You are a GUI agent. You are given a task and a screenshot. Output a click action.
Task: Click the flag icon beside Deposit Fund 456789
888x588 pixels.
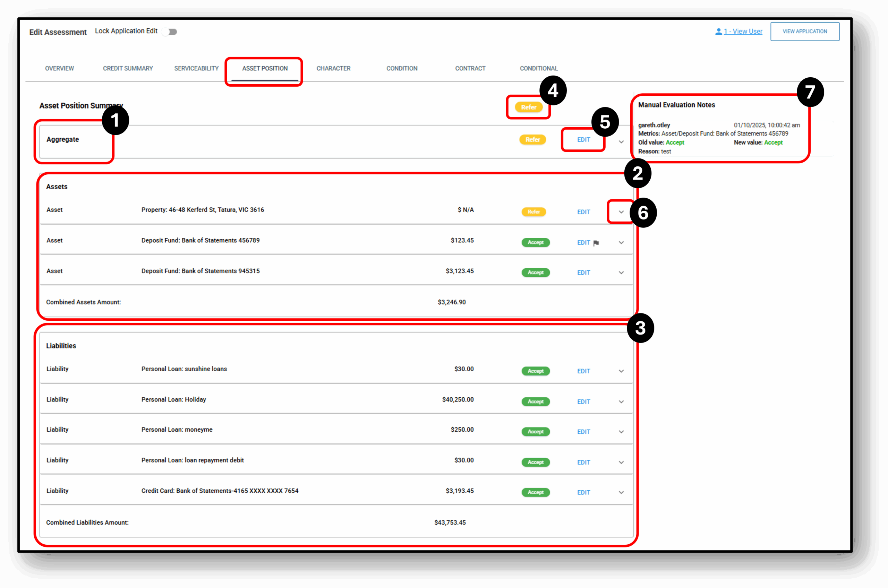[x=596, y=243]
